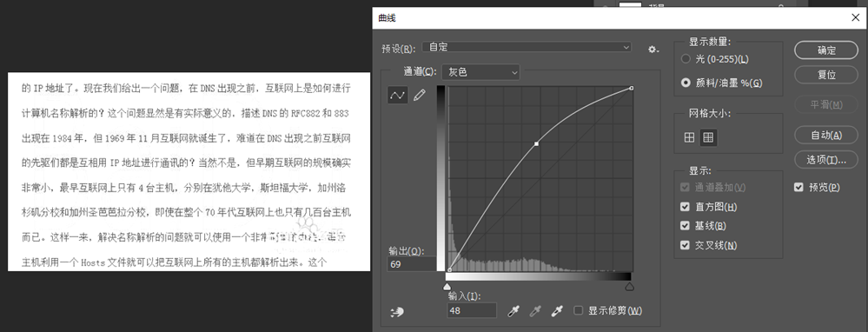Close the Curves dialog

(x=854, y=18)
